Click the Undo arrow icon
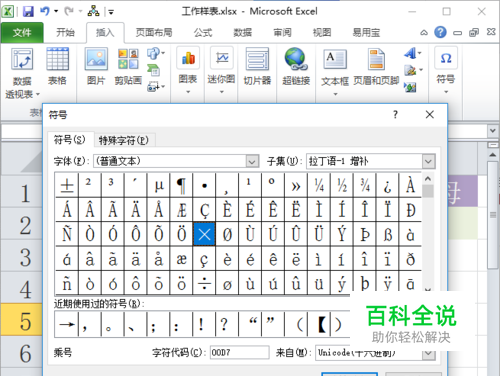500x376 pixels. [x=45, y=11]
